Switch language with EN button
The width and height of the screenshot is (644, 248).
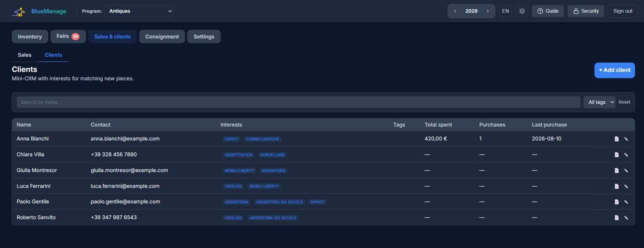point(506,11)
